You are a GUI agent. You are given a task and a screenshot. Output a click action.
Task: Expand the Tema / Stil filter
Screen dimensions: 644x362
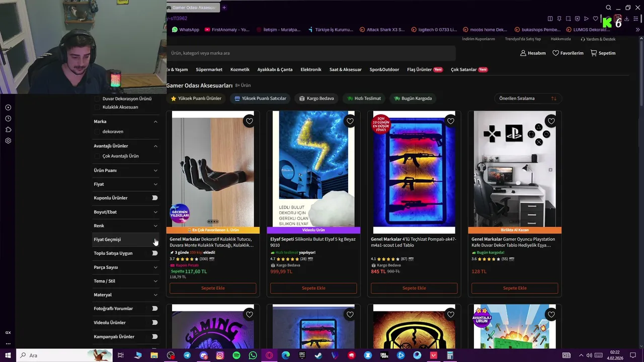pyautogui.click(x=155, y=281)
